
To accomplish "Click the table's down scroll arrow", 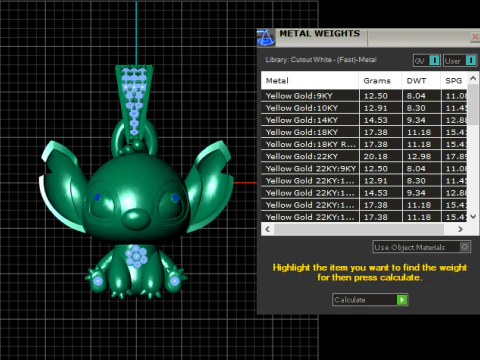I will coord(473,217).
